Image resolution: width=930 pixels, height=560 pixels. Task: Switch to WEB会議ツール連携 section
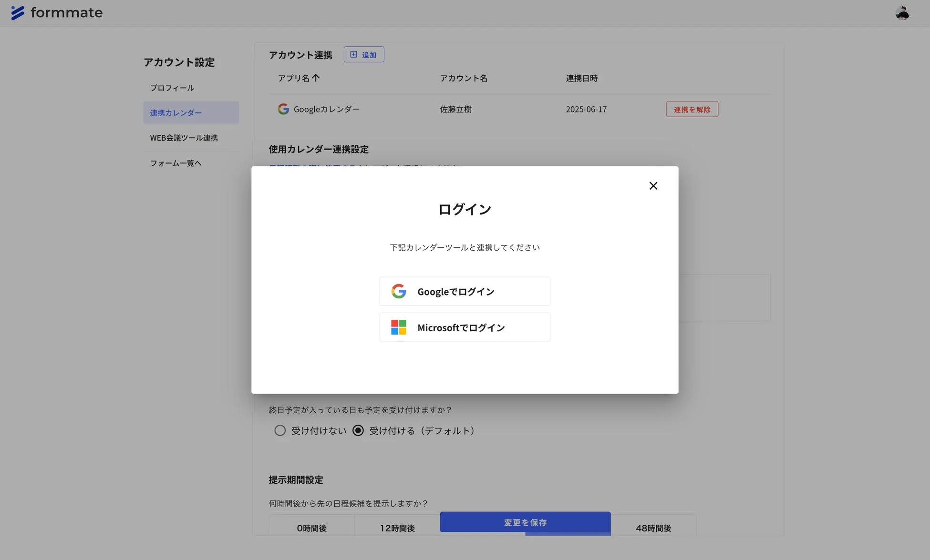click(184, 138)
